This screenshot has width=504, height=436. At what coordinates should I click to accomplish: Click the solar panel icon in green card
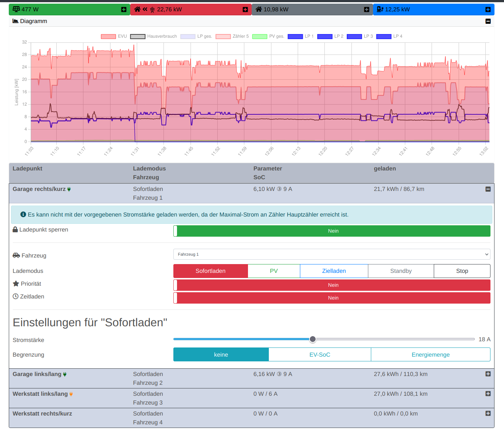(x=16, y=9)
